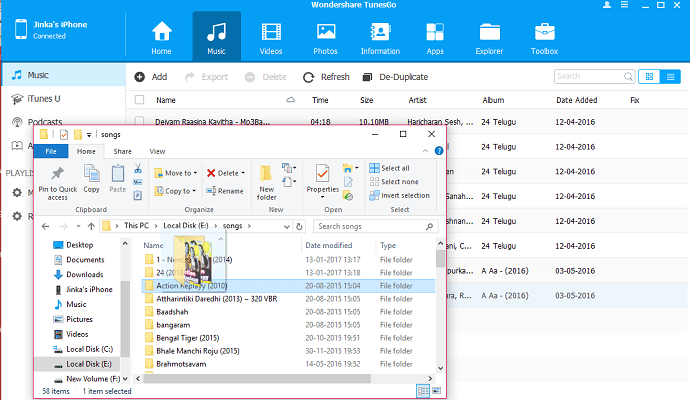The image size is (690, 400).
Task: Open the Videos section icon
Action: [x=270, y=36]
